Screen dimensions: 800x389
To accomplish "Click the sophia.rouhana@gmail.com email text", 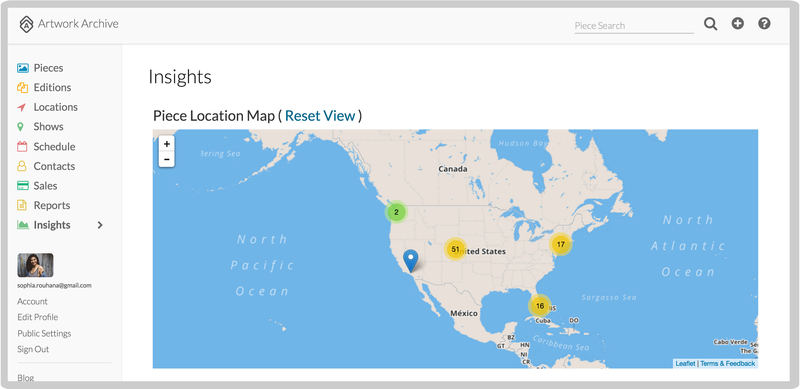I will pos(55,285).
